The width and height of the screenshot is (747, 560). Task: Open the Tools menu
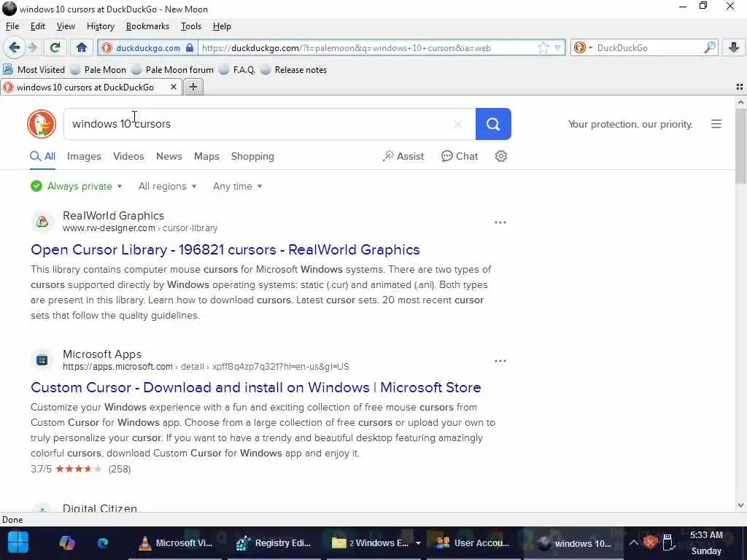pos(191,26)
